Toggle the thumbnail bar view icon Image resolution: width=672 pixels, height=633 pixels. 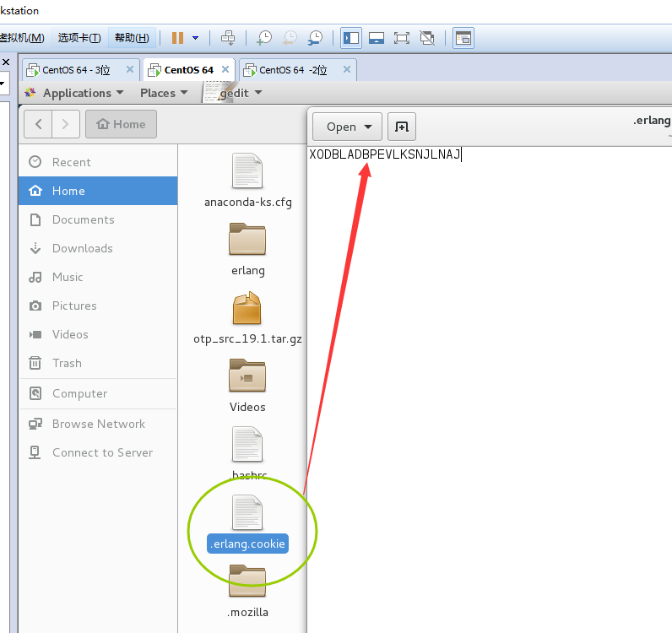[377, 38]
